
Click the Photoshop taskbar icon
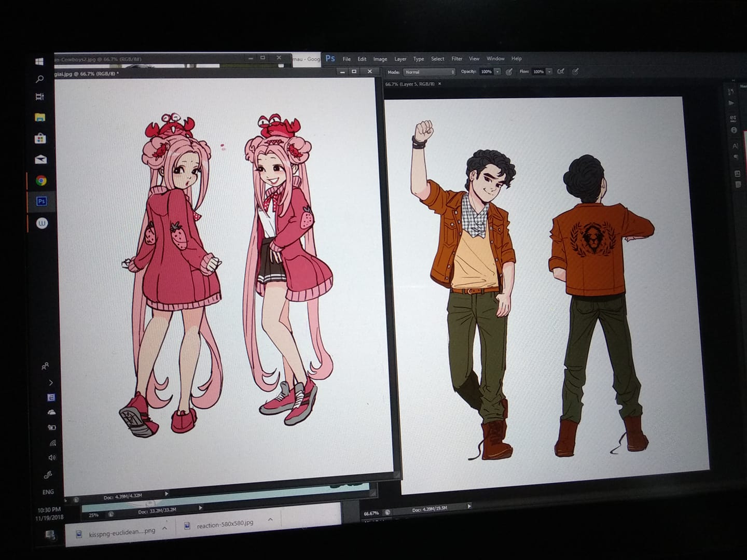(41, 201)
